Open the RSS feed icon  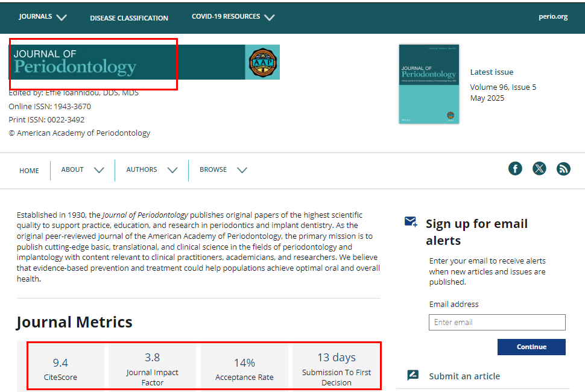coord(563,169)
